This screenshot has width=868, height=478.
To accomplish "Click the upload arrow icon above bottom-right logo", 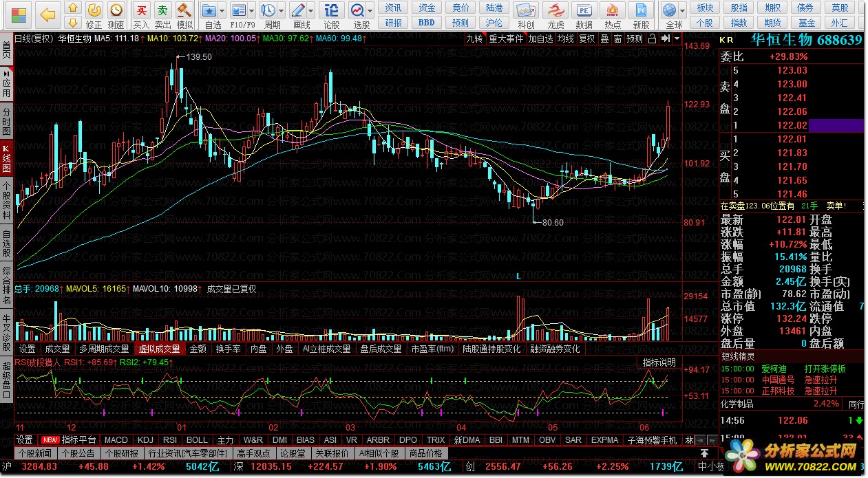I will [x=704, y=454].
